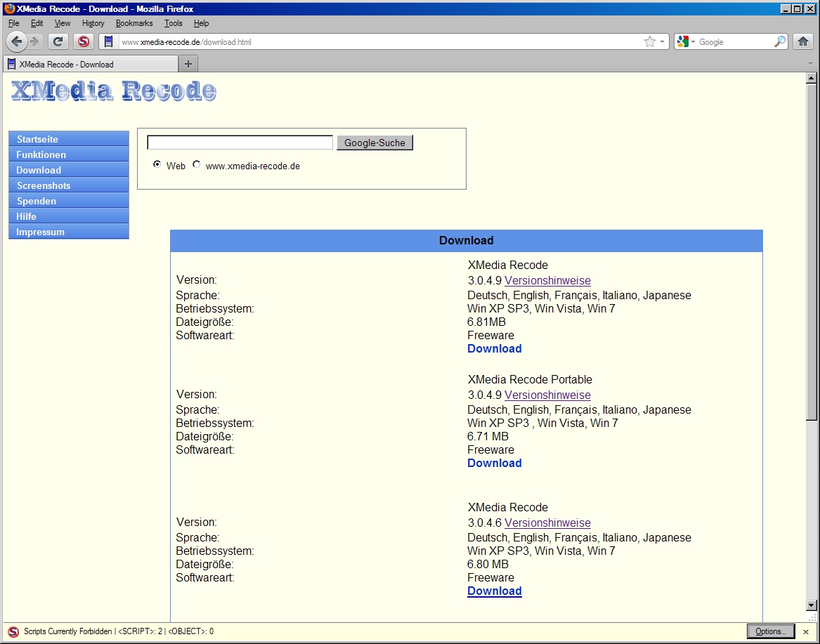Click the NoScript Options... button
The height and width of the screenshot is (644, 820).
[x=770, y=631]
